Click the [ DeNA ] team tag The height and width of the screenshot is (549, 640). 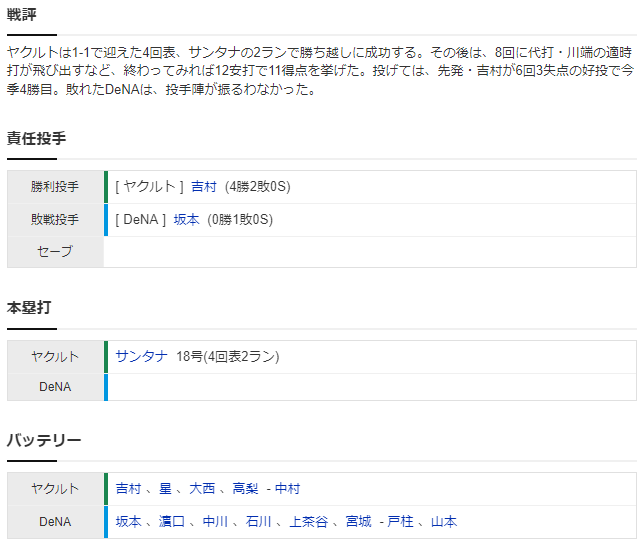[141, 220]
